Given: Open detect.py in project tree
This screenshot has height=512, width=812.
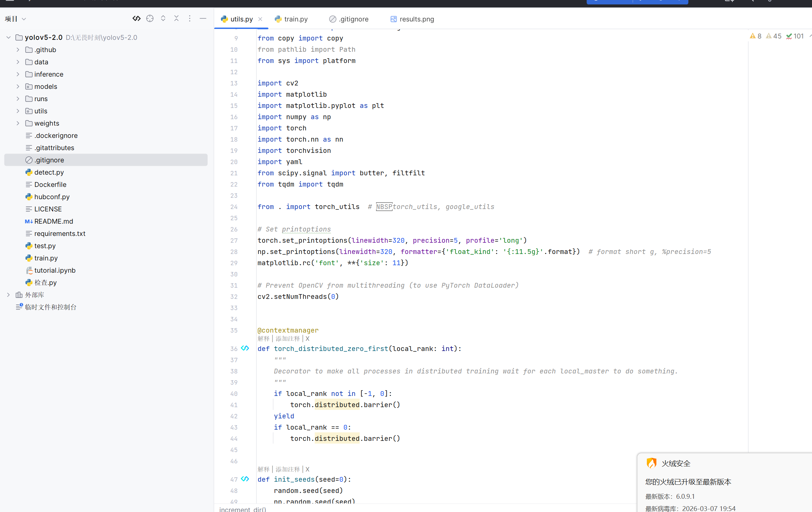Looking at the screenshot, I should click(x=49, y=172).
